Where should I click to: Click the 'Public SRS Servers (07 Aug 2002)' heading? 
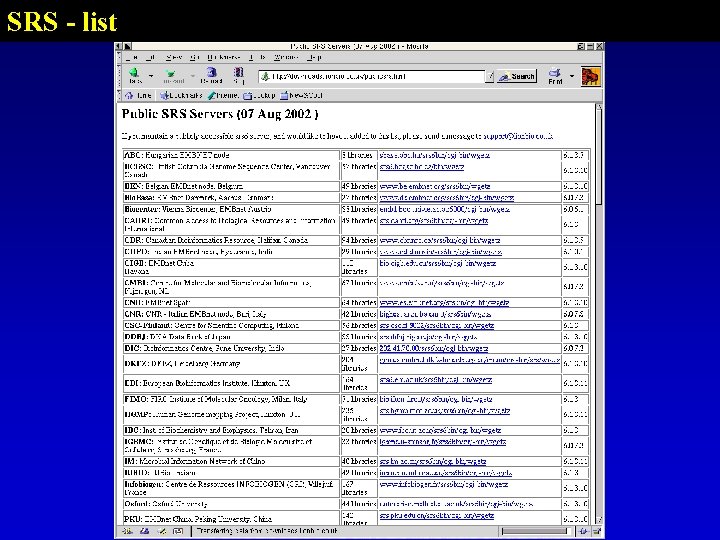click(x=220, y=114)
